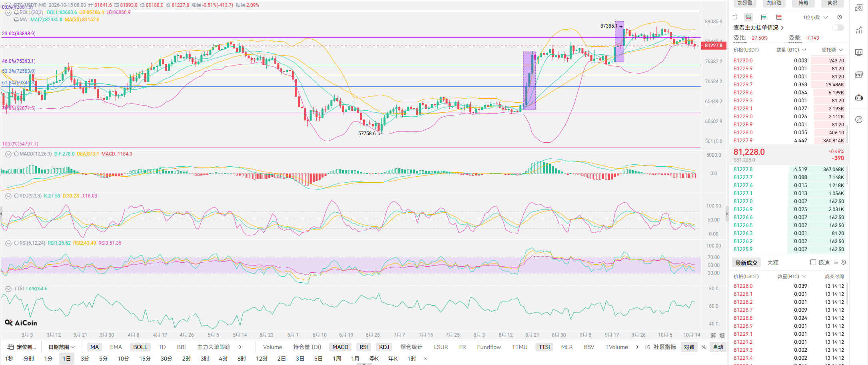The width and height of the screenshot is (868, 365).
Task: Open order book settings gear icon
Action: point(840,17)
